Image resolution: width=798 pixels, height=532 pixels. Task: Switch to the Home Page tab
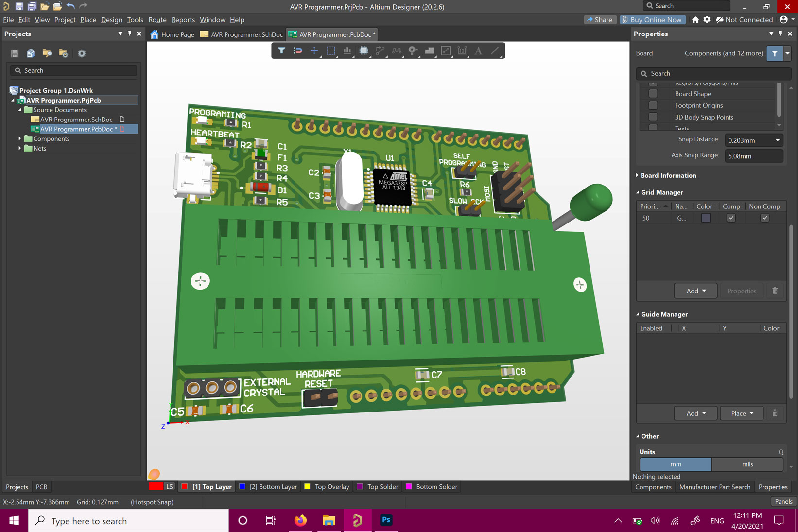[172, 34]
